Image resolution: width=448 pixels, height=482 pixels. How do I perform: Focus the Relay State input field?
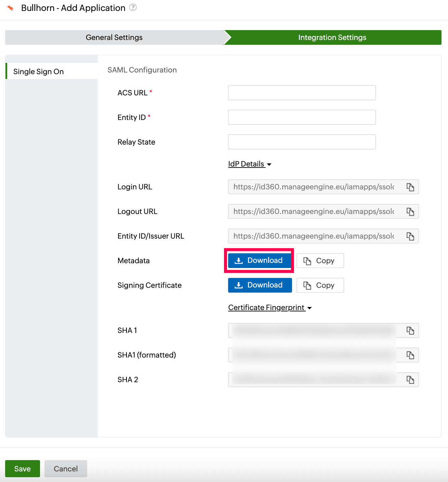[x=302, y=142]
